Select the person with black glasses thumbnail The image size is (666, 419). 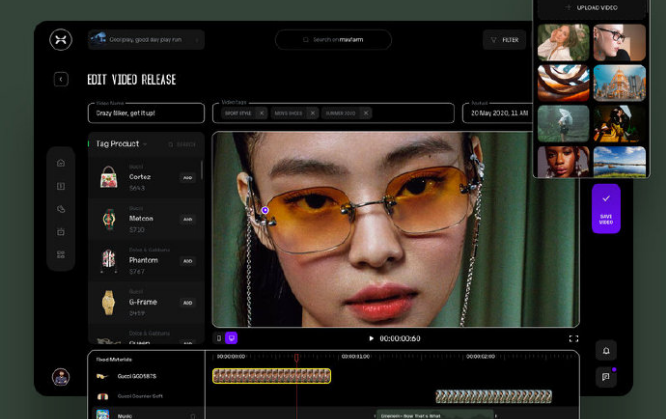click(619, 42)
